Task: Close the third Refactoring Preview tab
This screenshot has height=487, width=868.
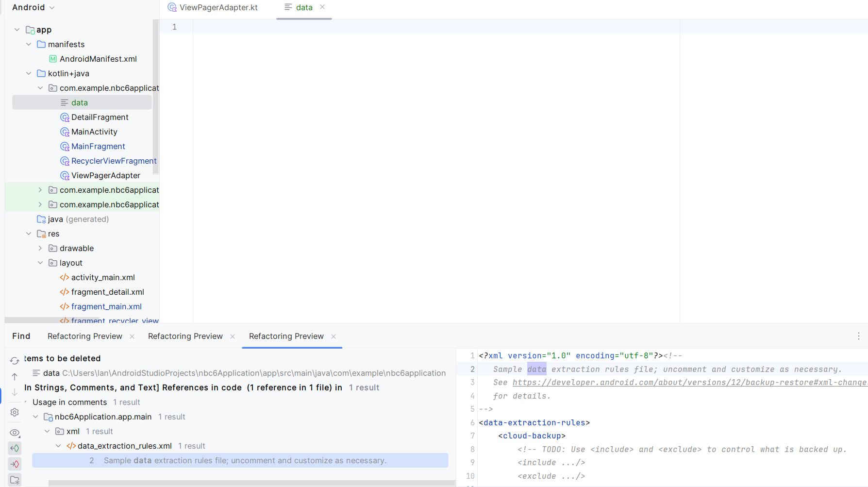Action: coord(334,336)
